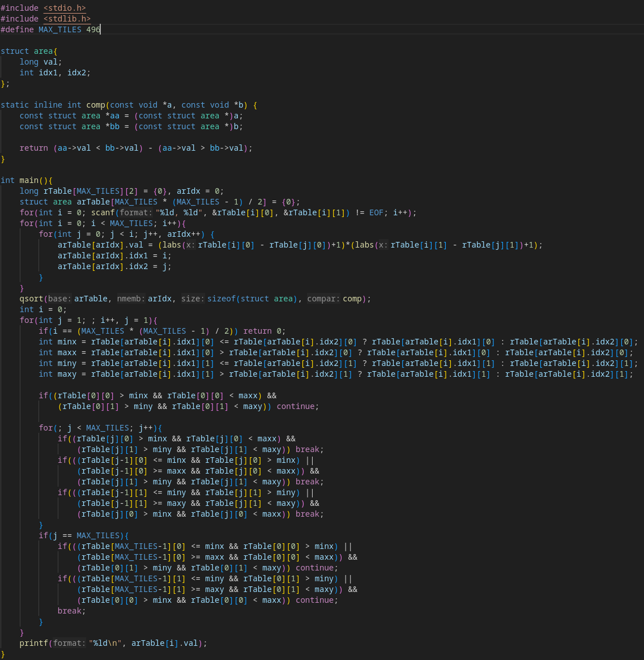Click the 'EOF' constant
The width and height of the screenshot is (644, 660).
[x=376, y=212]
